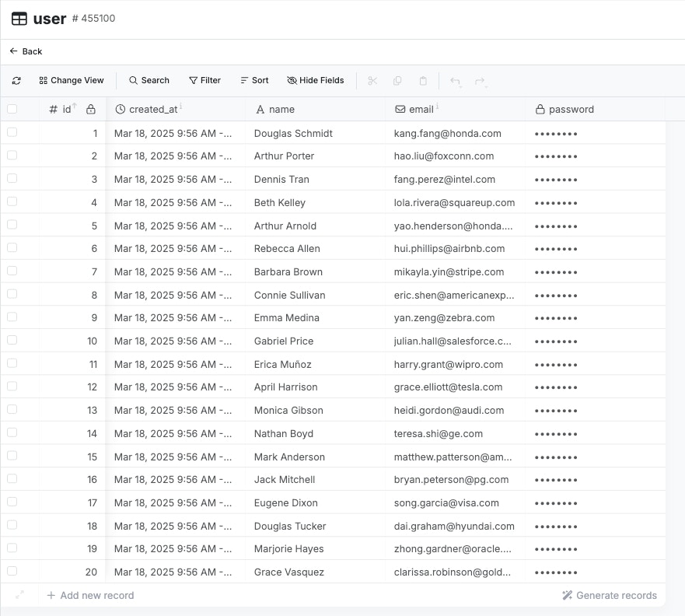Go Back to previous page
The image size is (685, 616).
[26, 51]
